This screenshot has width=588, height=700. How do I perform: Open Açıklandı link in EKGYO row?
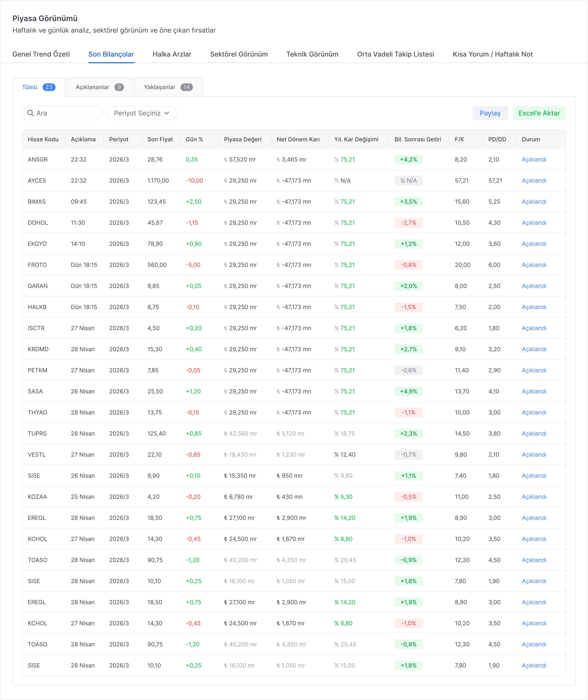click(534, 244)
